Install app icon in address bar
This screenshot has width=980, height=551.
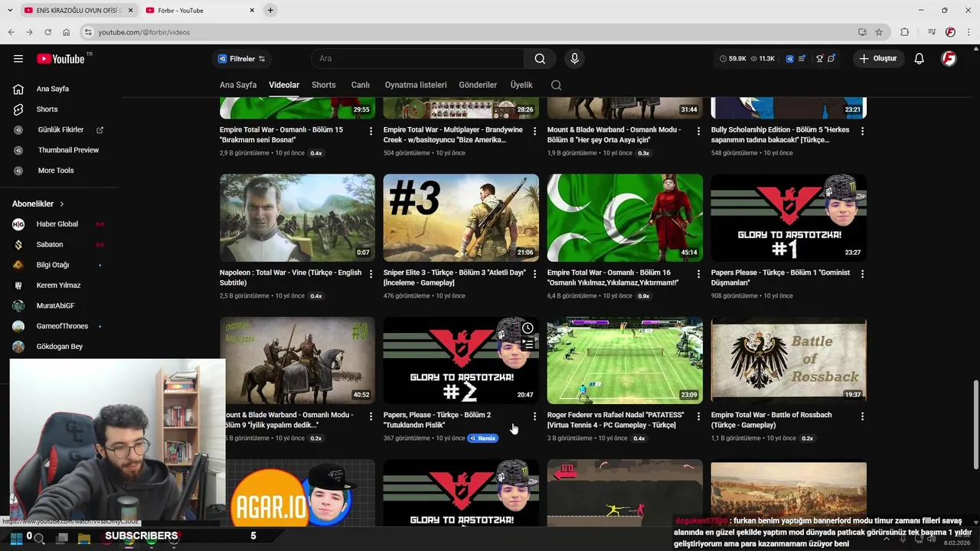(x=862, y=32)
